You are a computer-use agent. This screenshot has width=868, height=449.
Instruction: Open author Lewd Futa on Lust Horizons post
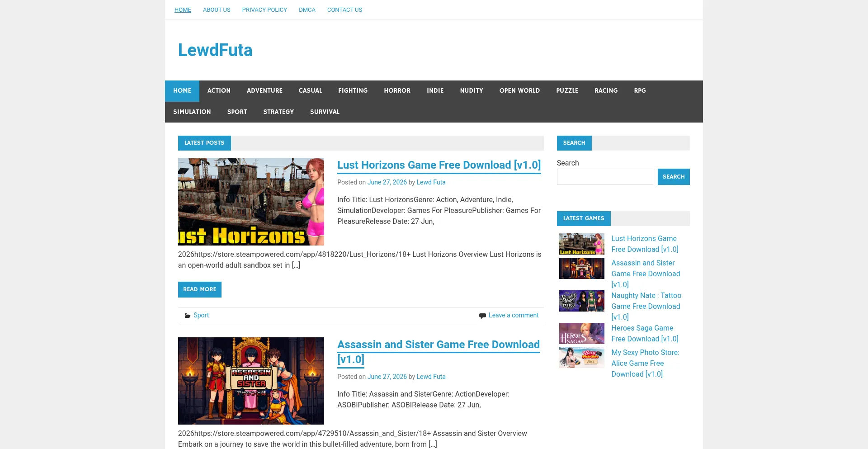431,182
